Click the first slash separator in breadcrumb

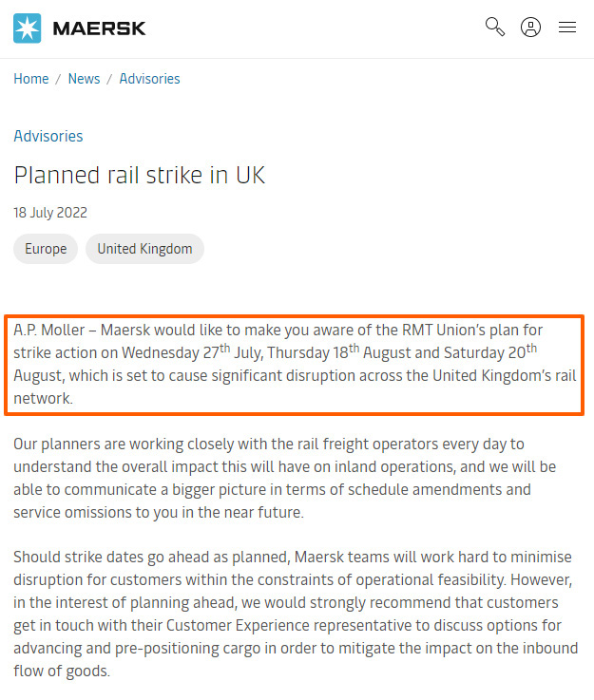click(x=58, y=80)
